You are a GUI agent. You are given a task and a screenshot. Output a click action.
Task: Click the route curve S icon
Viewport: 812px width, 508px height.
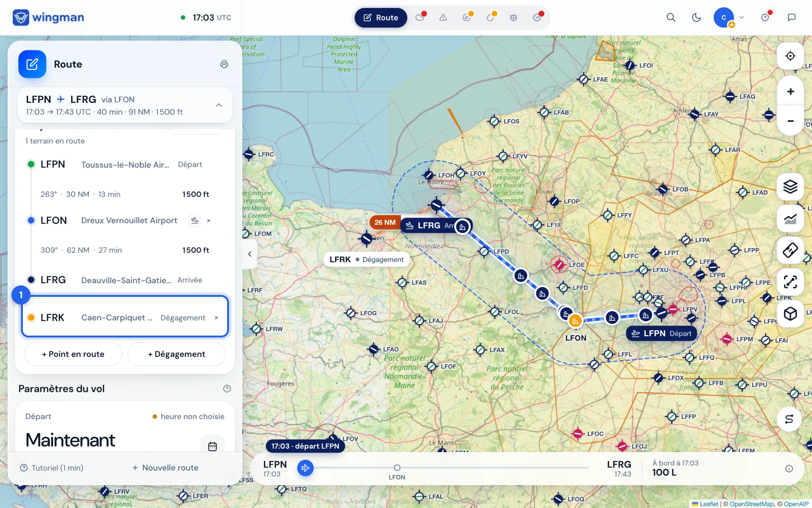coord(789,419)
